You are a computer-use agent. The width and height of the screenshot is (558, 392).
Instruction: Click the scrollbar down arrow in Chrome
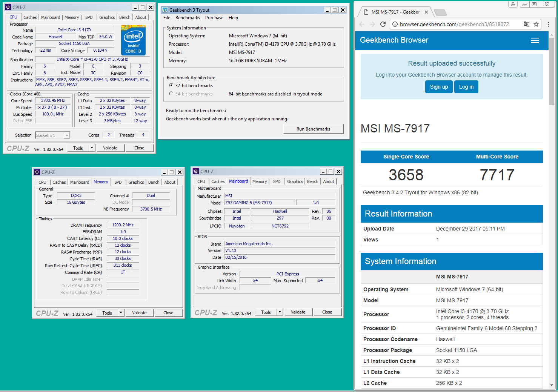[552, 385]
